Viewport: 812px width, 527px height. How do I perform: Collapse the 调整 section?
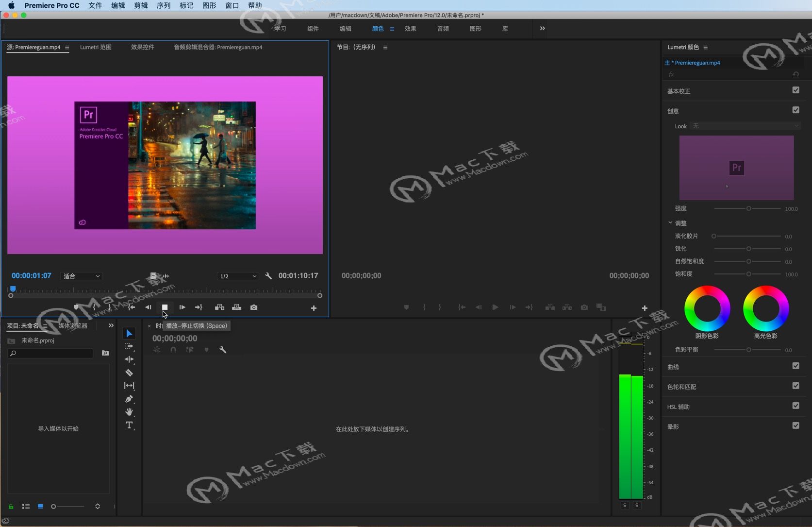point(670,223)
